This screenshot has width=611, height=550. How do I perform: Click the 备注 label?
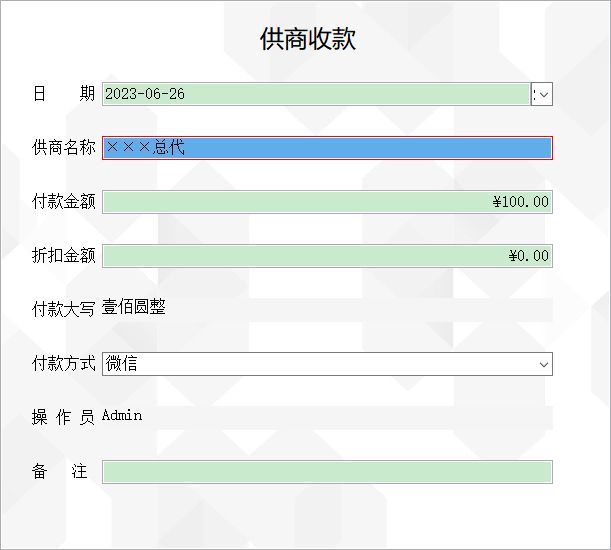coord(60,471)
